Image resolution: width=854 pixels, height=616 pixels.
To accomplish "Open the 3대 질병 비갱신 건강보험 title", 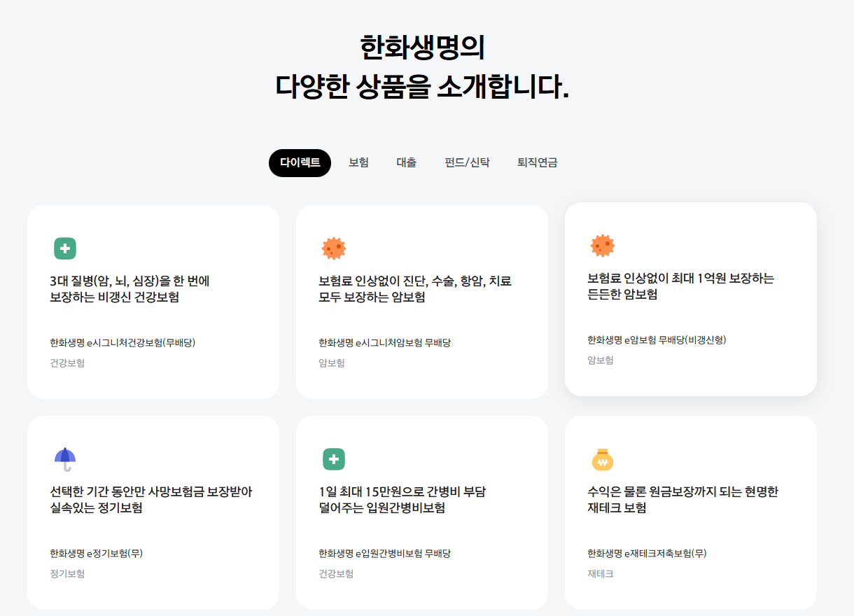I will pyautogui.click(x=130, y=289).
